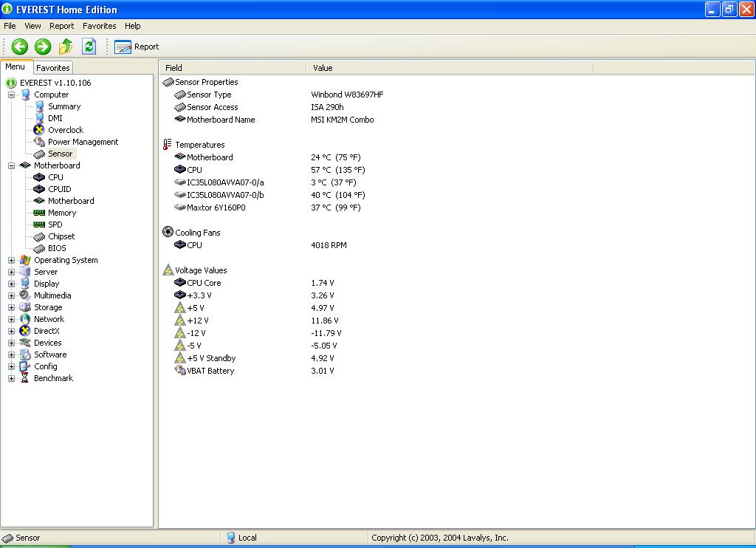This screenshot has height=548, width=756.
Task: Expand the Network node
Action: [x=11, y=319]
